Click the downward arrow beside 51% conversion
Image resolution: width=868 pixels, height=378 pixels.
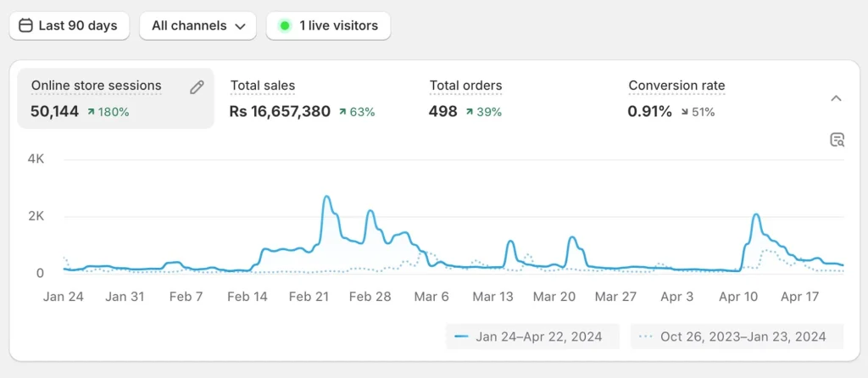click(684, 112)
